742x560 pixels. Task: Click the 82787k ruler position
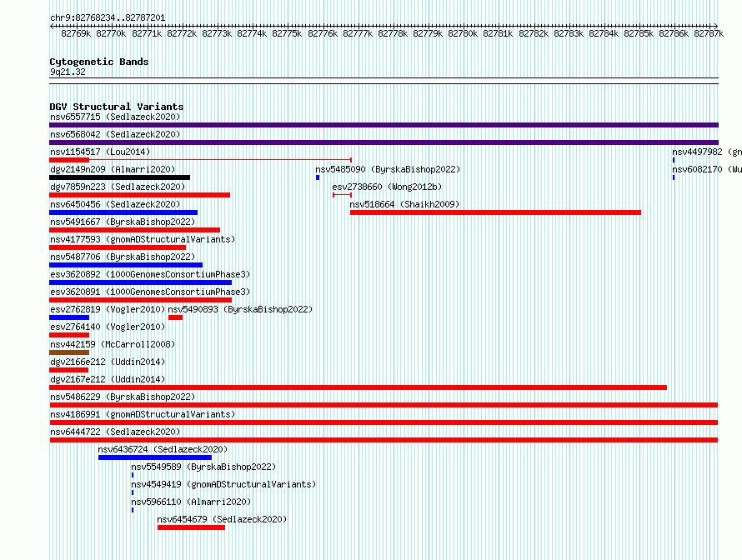(709, 33)
